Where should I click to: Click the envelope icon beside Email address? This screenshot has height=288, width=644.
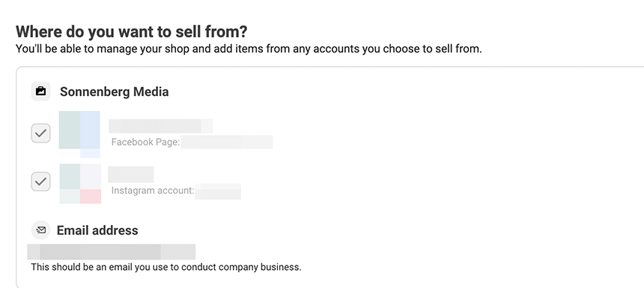(x=40, y=230)
